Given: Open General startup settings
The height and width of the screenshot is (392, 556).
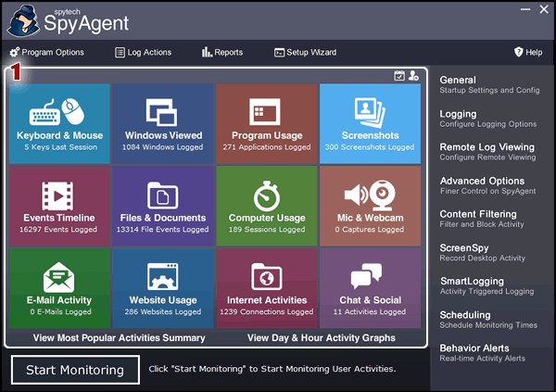Looking at the screenshot, I should coord(489,84).
